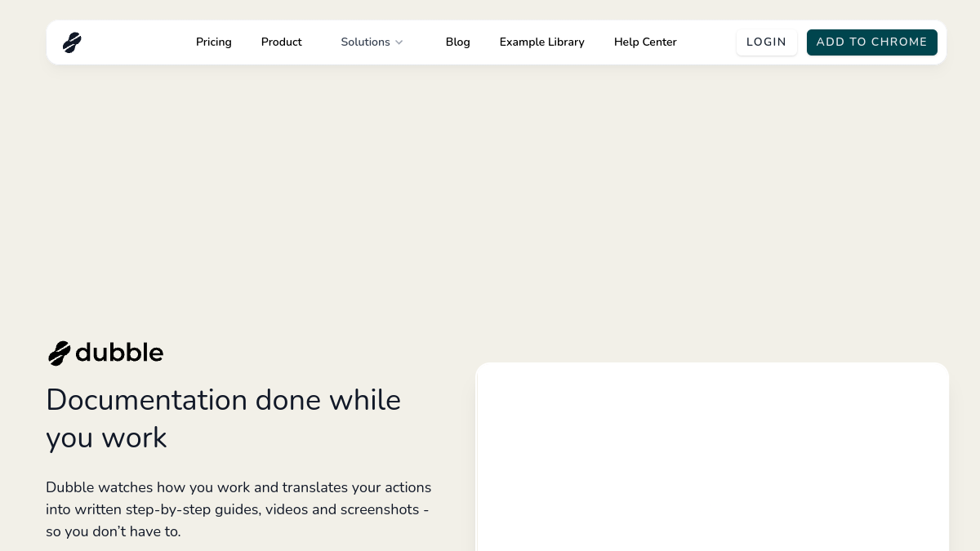The image size is (980, 551).
Task: Open the Pricing page
Action: (x=214, y=42)
